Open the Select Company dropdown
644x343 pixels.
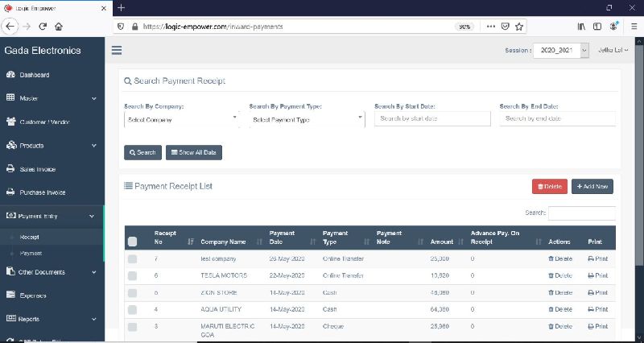[180, 119]
